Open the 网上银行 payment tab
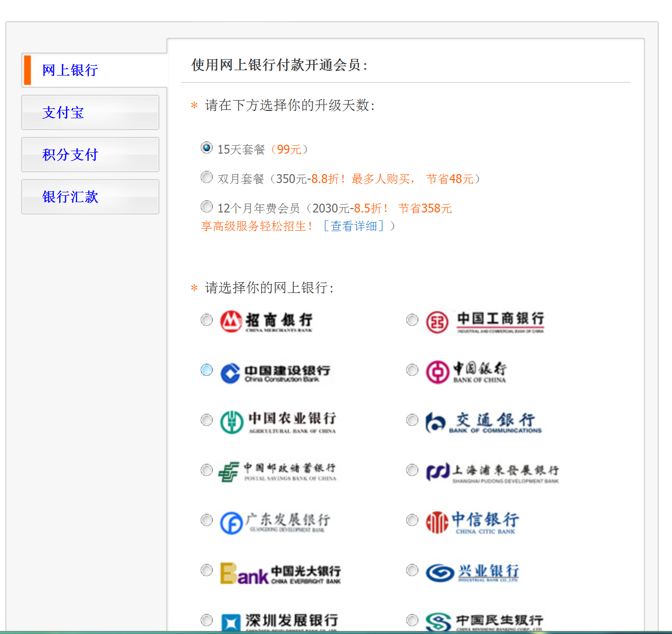Screen dimensions: 672x634 tap(94, 70)
